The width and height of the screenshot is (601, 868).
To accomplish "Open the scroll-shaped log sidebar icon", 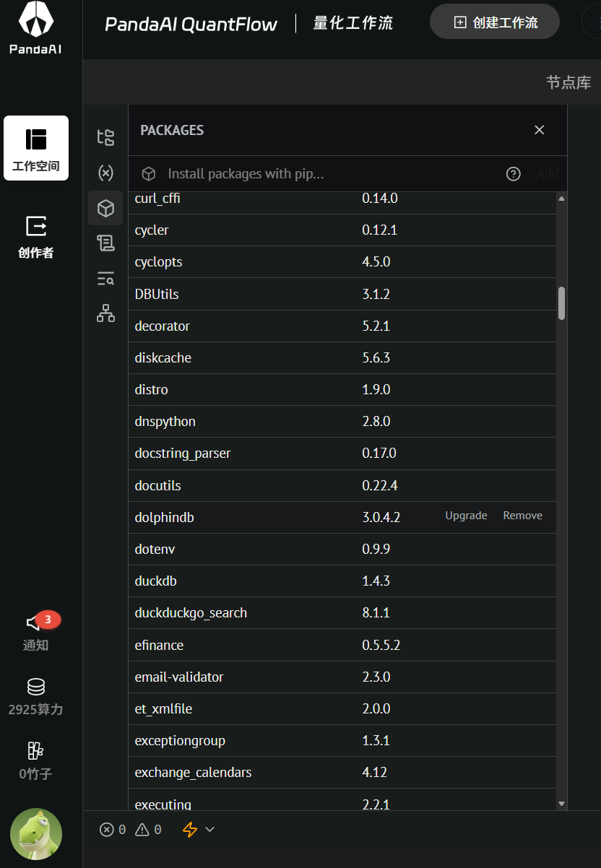I will pos(105,243).
